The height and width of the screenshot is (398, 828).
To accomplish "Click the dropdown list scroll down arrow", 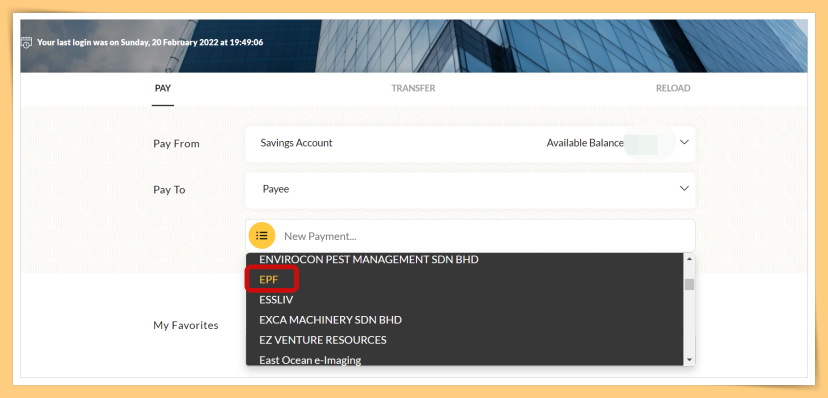I will click(x=689, y=360).
